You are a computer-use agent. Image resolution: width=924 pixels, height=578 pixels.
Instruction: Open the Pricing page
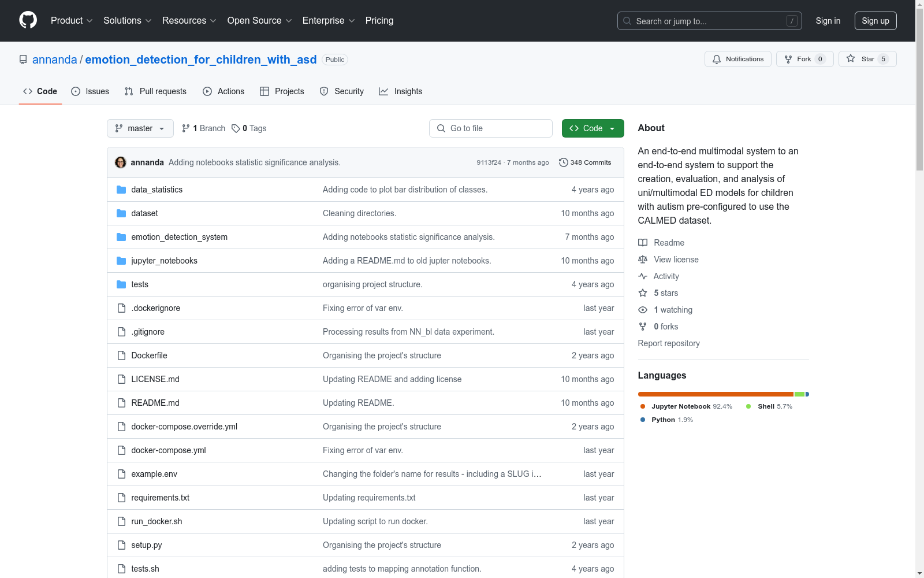379,20
